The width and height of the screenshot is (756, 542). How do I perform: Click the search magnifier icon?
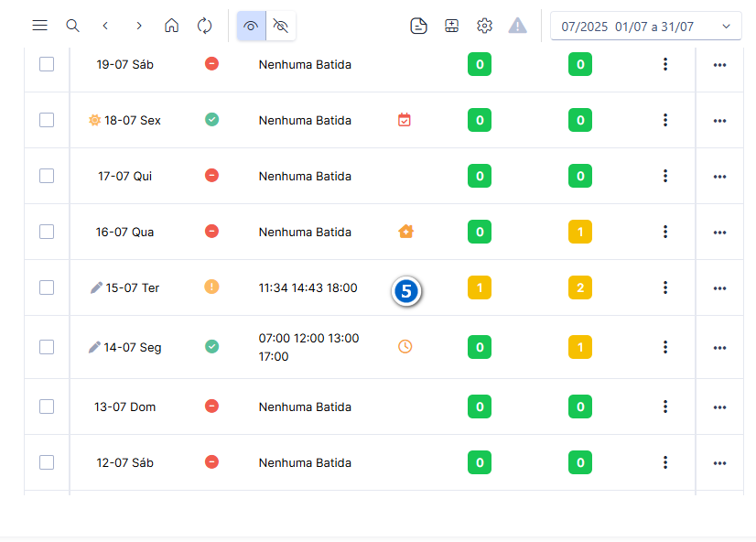click(72, 26)
